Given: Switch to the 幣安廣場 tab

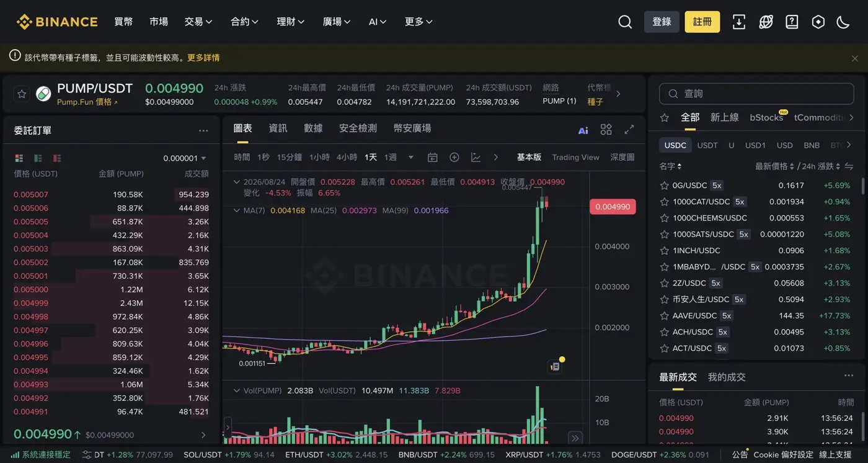Looking at the screenshot, I should (412, 128).
